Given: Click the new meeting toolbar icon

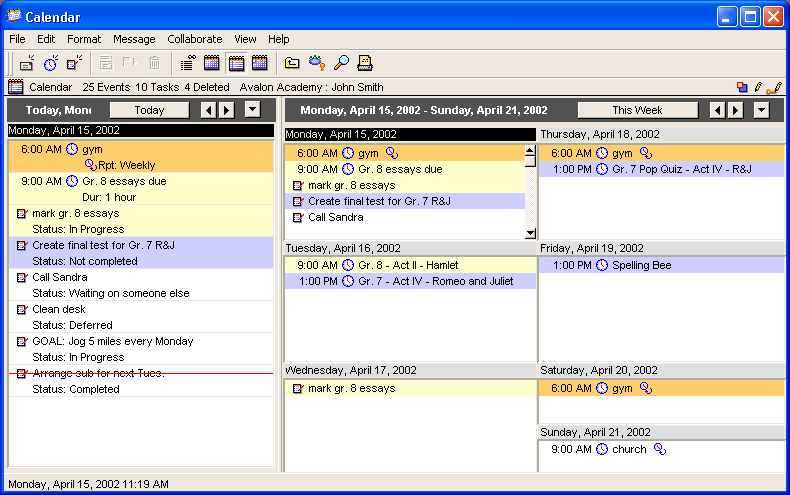Looking at the screenshot, I should pos(27,63).
